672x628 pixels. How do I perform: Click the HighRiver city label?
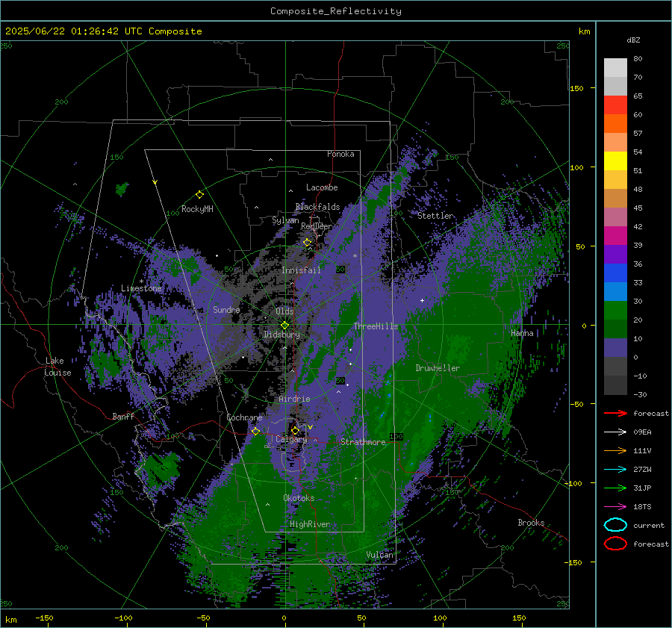[x=310, y=524]
